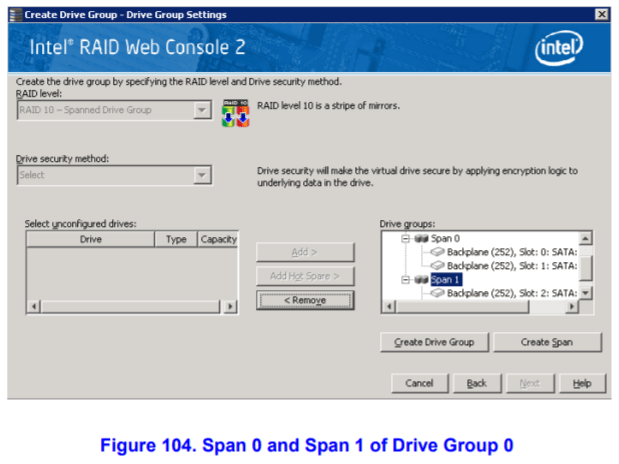Click Drive groups vertical scrollbar thumb
Screen dimensions: 619x464
pos(585,268)
